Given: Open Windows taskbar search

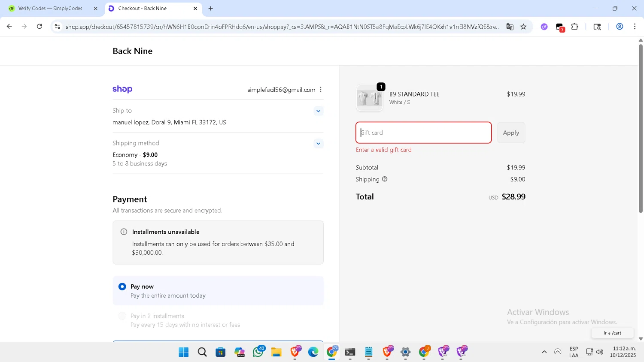Looking at the screenshot, I should point(202,352).
